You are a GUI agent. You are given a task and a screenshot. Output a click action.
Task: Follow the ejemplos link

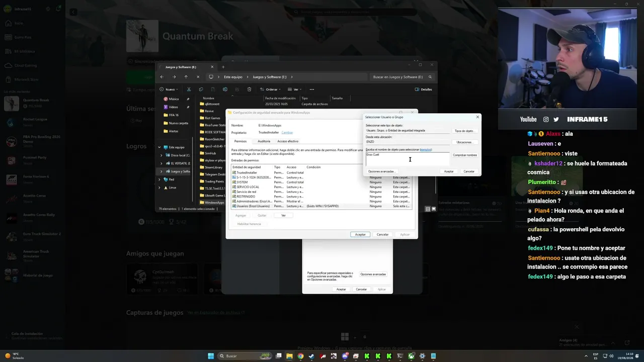pos(426,149)
